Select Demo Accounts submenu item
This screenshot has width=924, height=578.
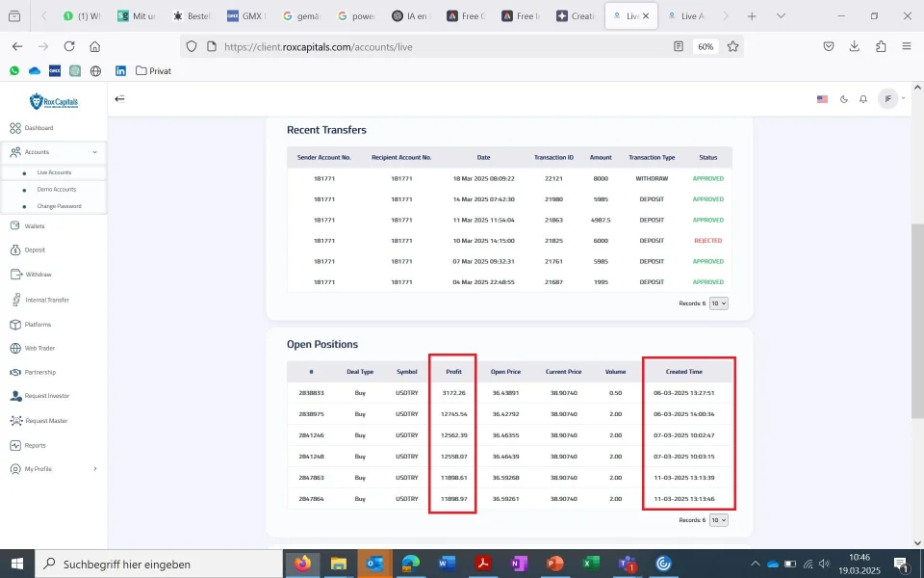coord(57,190)
